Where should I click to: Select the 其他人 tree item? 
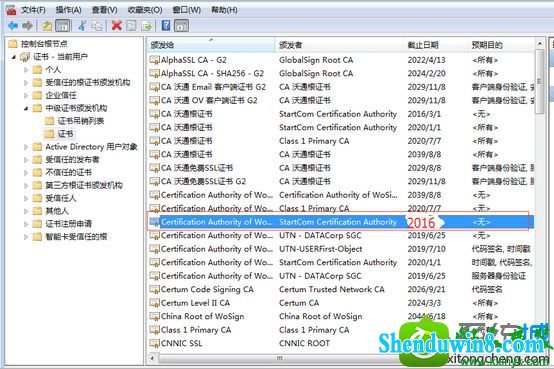57,211
